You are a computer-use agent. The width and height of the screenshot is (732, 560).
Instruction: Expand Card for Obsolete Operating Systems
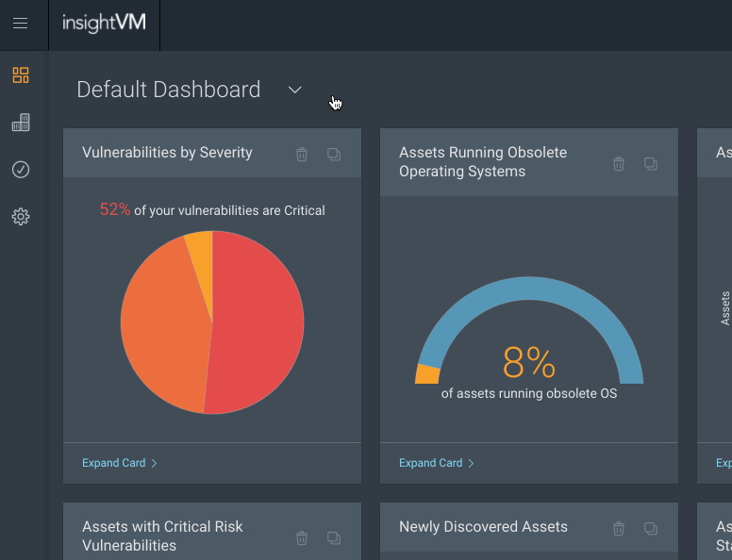tap(437, 463)
